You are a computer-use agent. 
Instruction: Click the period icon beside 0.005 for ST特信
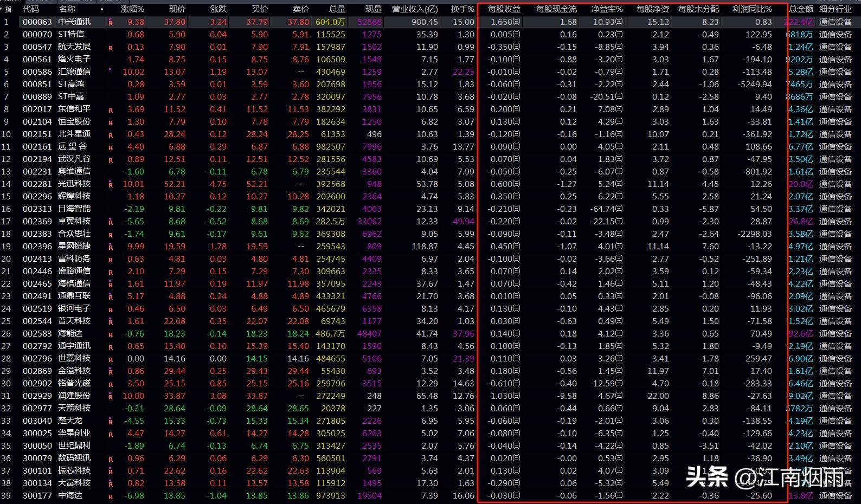(517, 34)
